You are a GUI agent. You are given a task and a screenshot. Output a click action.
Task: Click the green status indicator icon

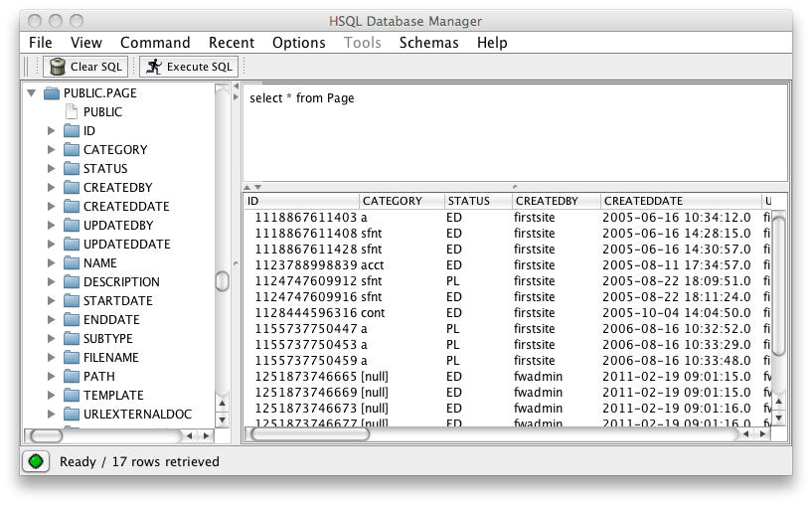(x=36, y=461)
